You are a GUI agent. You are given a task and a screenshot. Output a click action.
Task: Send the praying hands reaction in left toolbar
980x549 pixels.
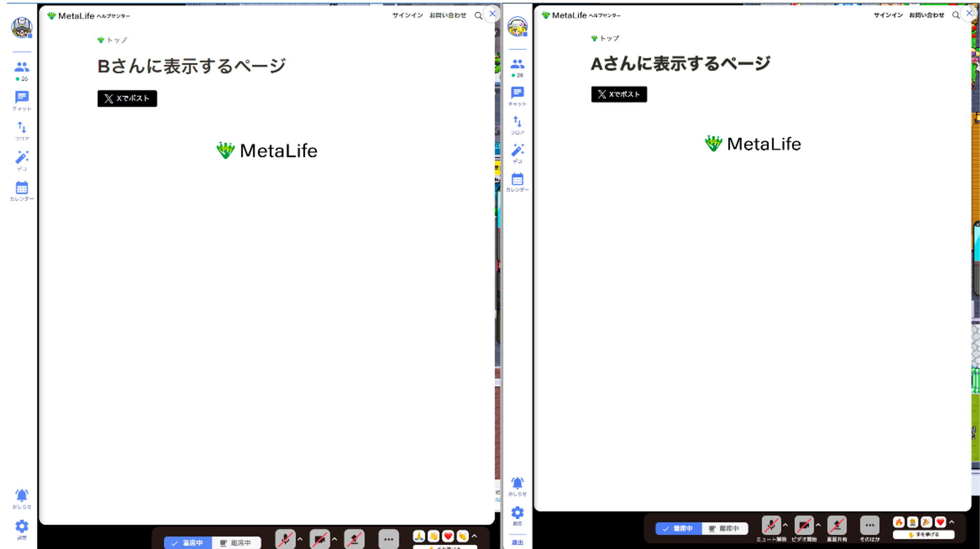coord(419,536)
